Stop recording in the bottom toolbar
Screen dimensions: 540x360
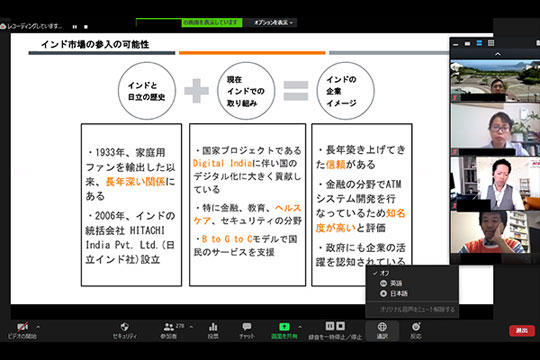click(x=341, y=326)
